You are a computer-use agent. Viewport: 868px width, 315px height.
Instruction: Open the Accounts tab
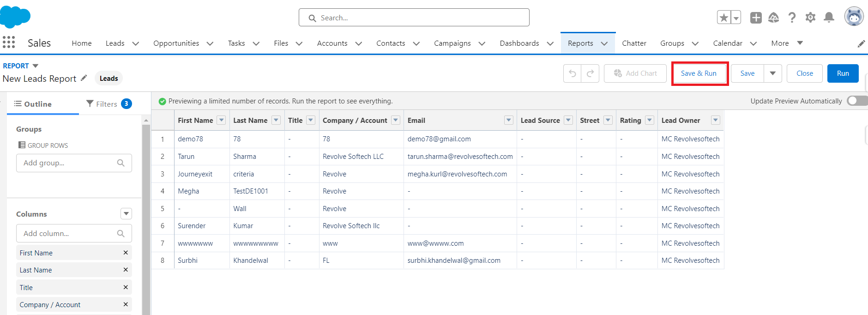[x=332, y=43]
